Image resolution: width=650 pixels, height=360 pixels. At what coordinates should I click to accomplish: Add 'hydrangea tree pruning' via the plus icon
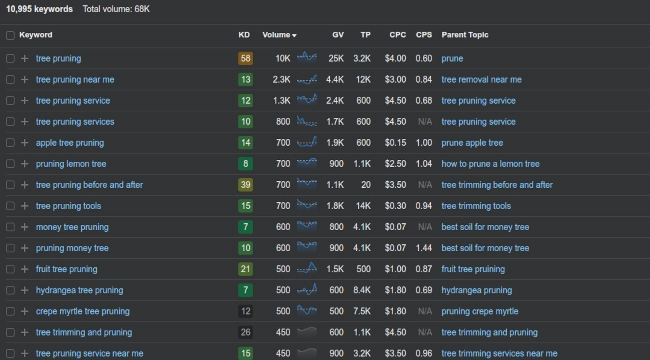(x=24, y=290)
